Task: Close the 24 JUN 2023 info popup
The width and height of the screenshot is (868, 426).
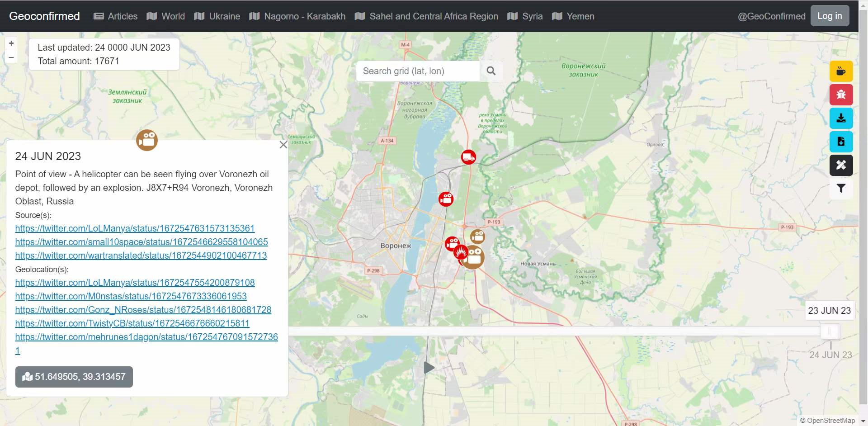Action: [x=283, y=145]
